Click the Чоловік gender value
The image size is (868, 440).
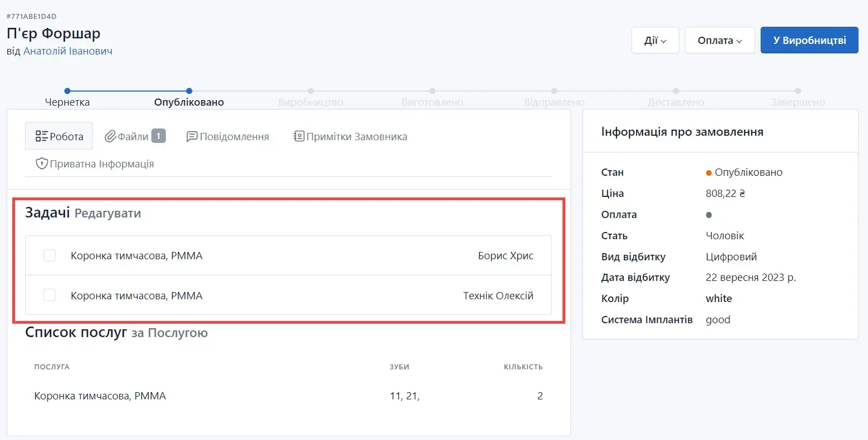[725, 236]
